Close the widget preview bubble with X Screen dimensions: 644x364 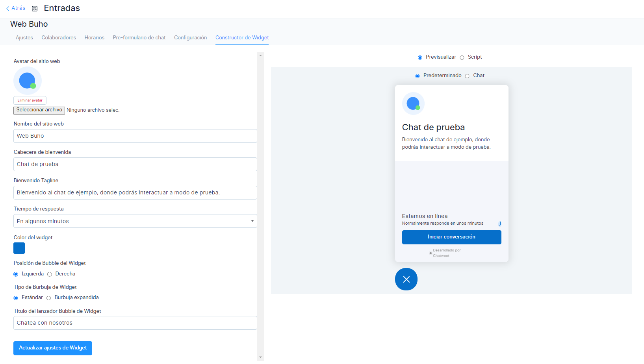tap(406, 279)
